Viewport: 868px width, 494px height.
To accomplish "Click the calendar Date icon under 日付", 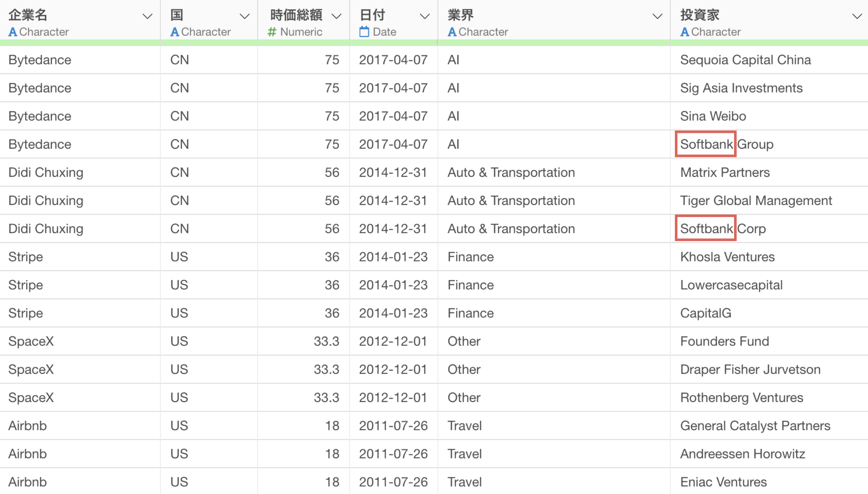I will pyautogui.click(x=364, y=32).
